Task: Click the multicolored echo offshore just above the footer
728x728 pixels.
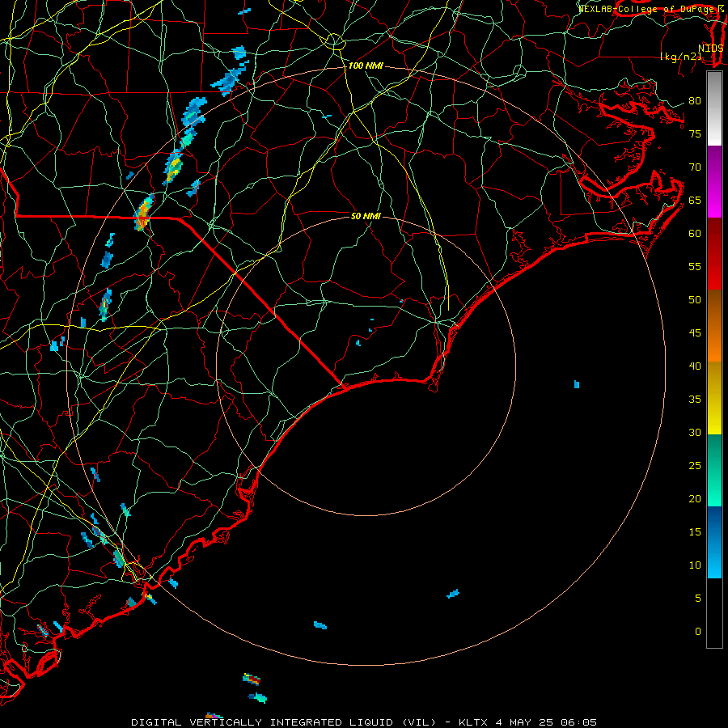Action: pyautogui.click(x=214, y=716)
